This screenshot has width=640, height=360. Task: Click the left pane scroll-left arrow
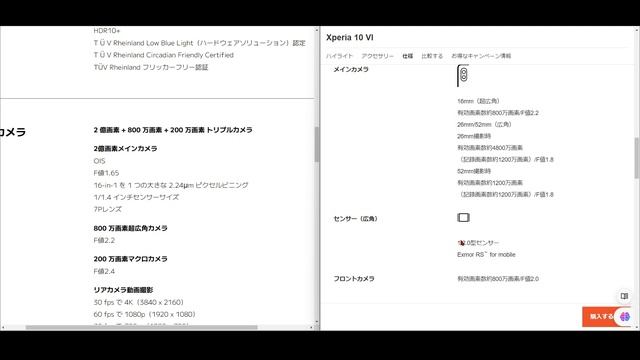point(3,327)
